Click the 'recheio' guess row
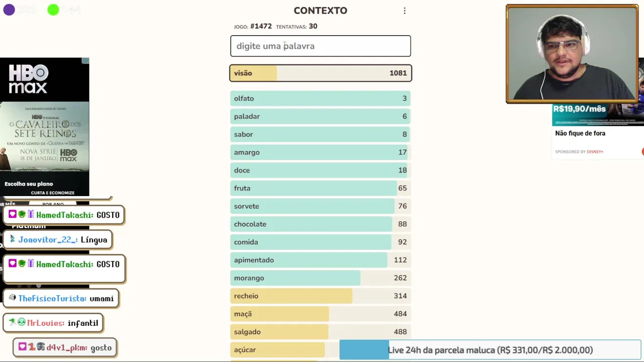This screenshot has width=644, height=362. [x=320, y=296]
